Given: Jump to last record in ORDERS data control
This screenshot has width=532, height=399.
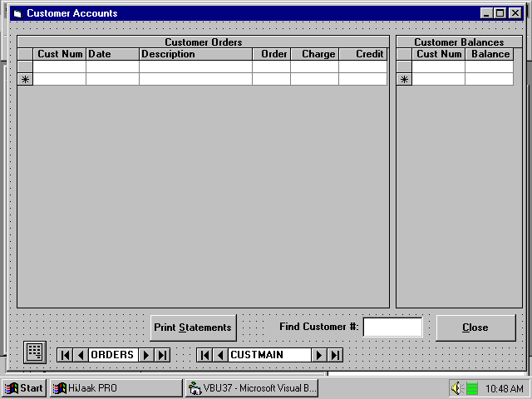Looking at the screenshot, I should pos(162,355).
